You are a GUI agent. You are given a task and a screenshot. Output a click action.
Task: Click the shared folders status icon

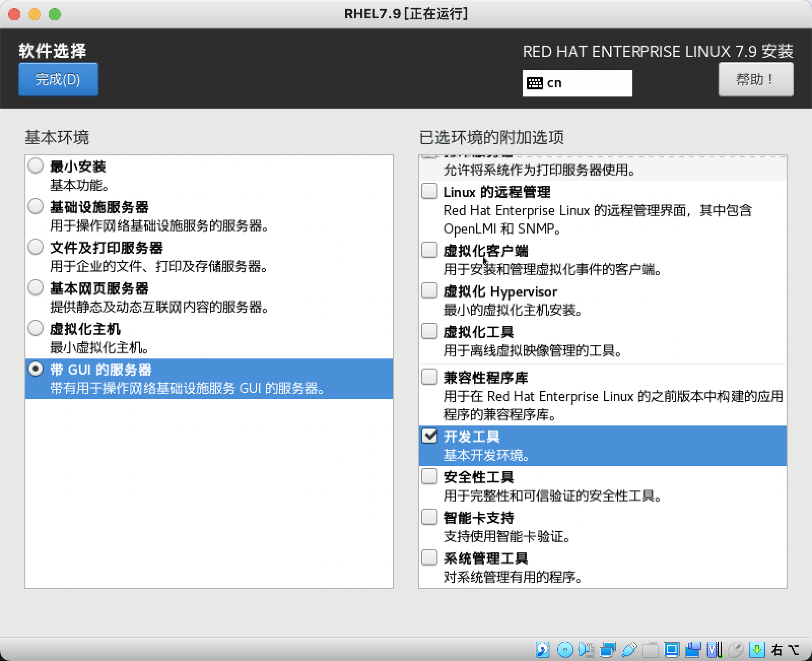coord(650,649)
